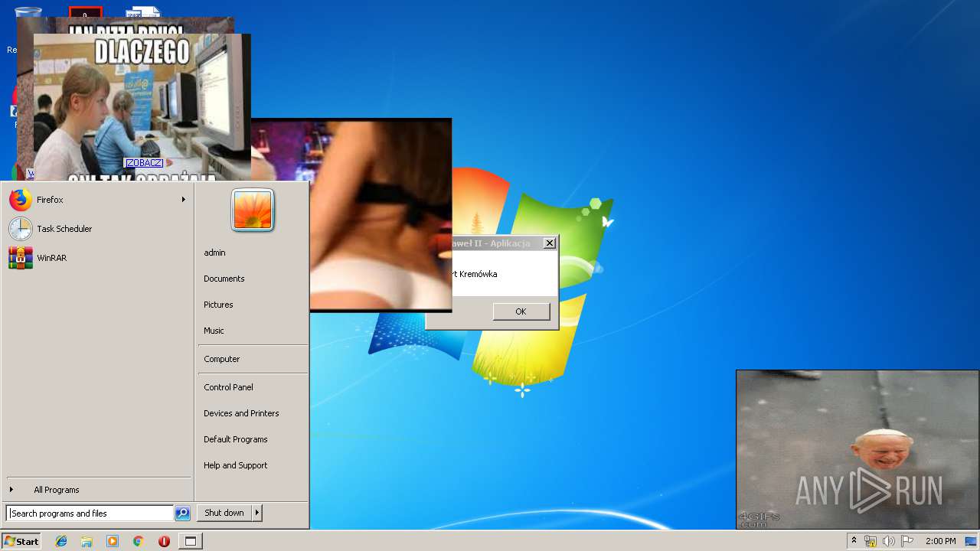
Task: Open Help and Support
Action: coord(235,465)
